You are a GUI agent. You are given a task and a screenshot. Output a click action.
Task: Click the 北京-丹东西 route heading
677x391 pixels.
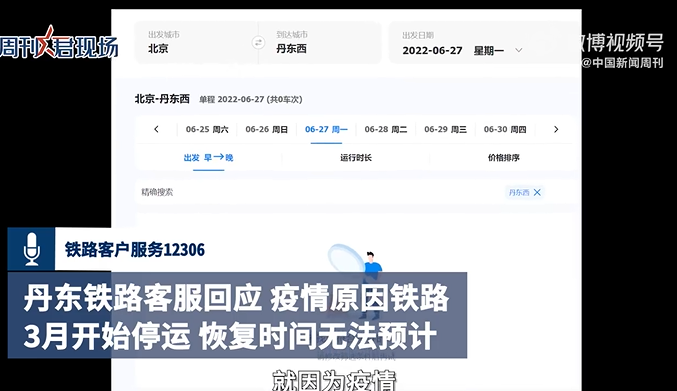point(162,99)
